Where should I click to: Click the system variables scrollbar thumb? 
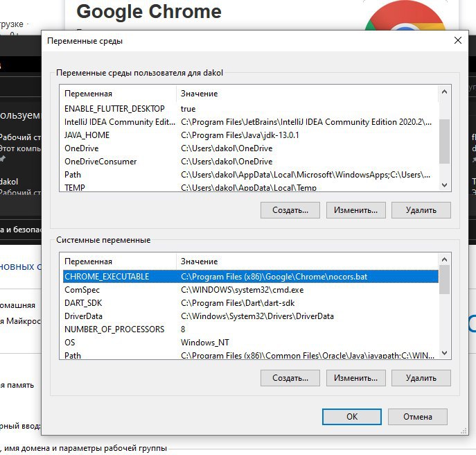pyautogui.click(x=444, y=280)
